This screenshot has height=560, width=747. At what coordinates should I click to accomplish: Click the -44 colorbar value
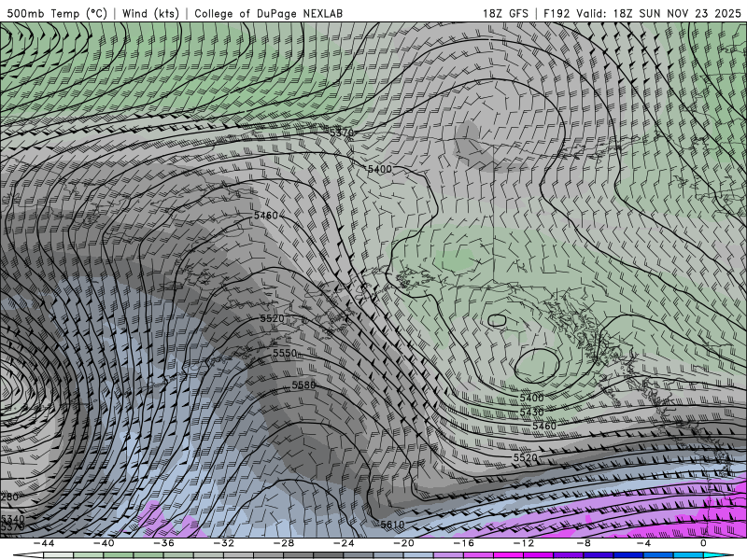(44, 543)
